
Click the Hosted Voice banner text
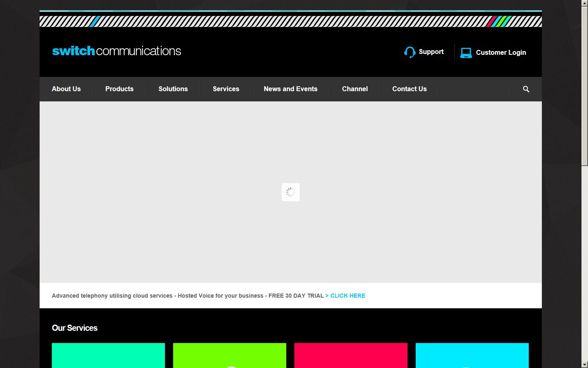pos(188,296)
